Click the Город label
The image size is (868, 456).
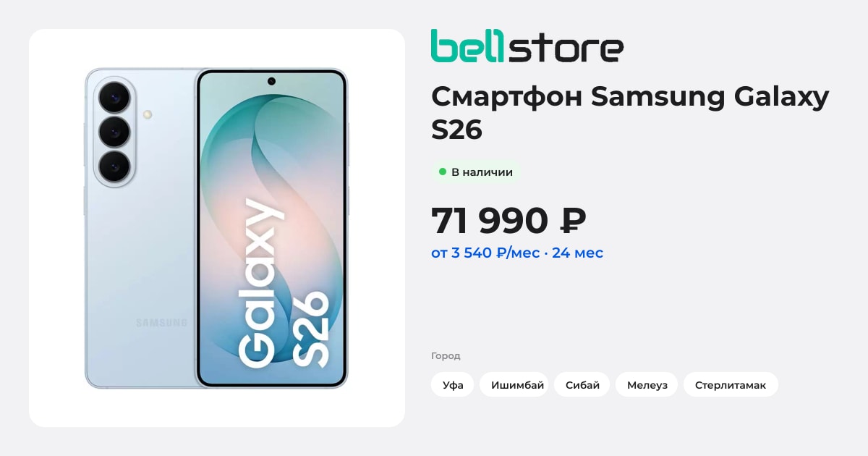tap(446, 355)
